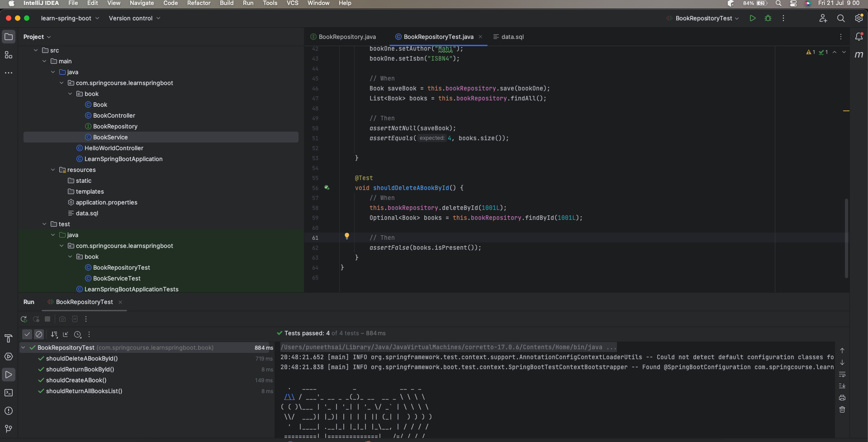Image resolution: width=868 pixels, height=442 pixels.
Task: Open the VCS menu
Action: pos(293,3)
